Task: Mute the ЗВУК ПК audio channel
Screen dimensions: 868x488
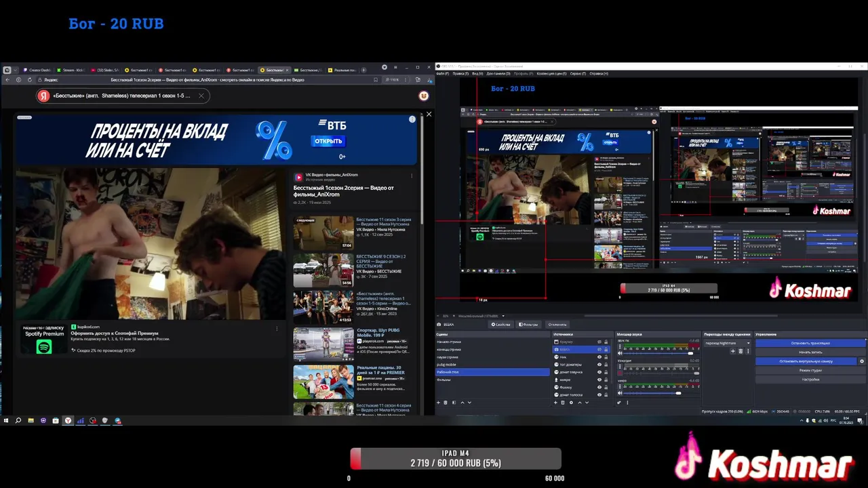Action: pyautogui.click(x=620, y=353)
